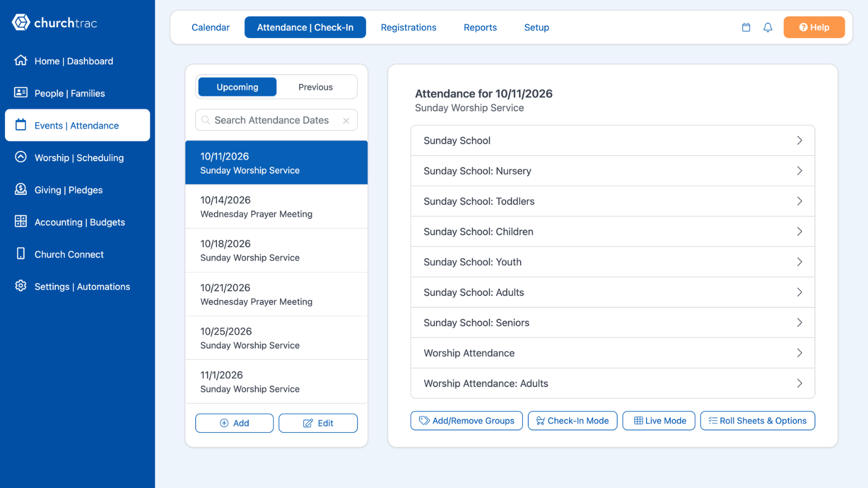Screen dimensions: 868x488
Task: Open Giving | Pledges section
Action: click(x=78, y=190)
